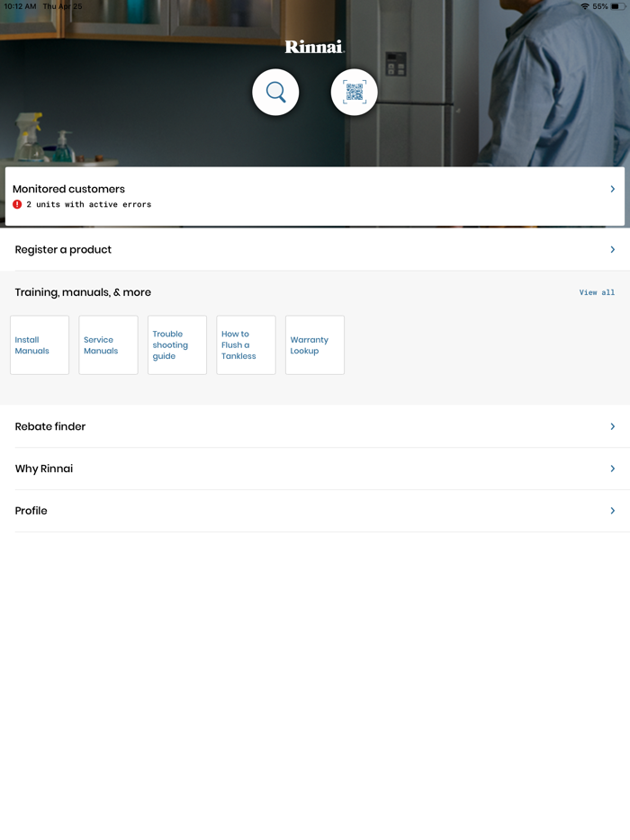The image size is (630, 840).
Task: Select the Monitored customers title
Action: pos(68,189)
